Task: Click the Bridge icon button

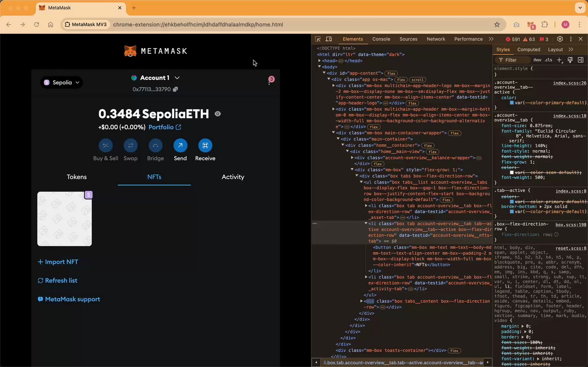Action: pos(155,146)
